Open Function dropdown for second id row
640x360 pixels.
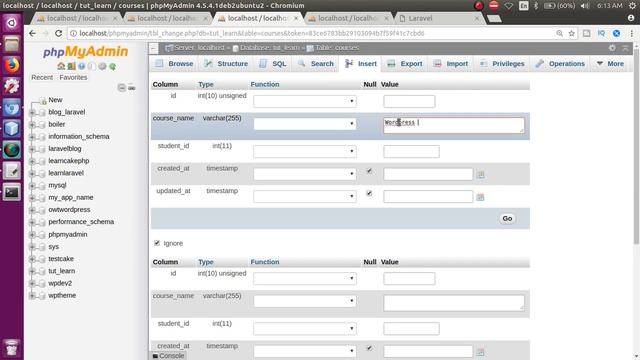click(x=304, y=279)
